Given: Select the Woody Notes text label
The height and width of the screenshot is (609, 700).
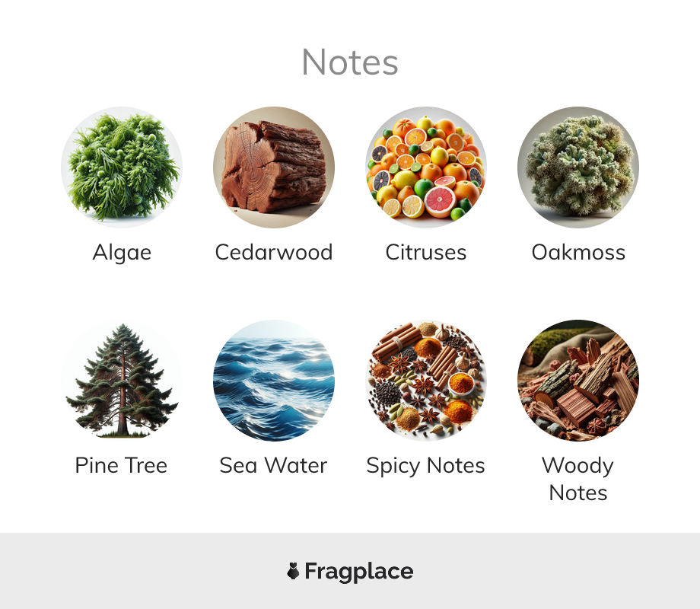Looking at the screenshot, I should 578,479.
